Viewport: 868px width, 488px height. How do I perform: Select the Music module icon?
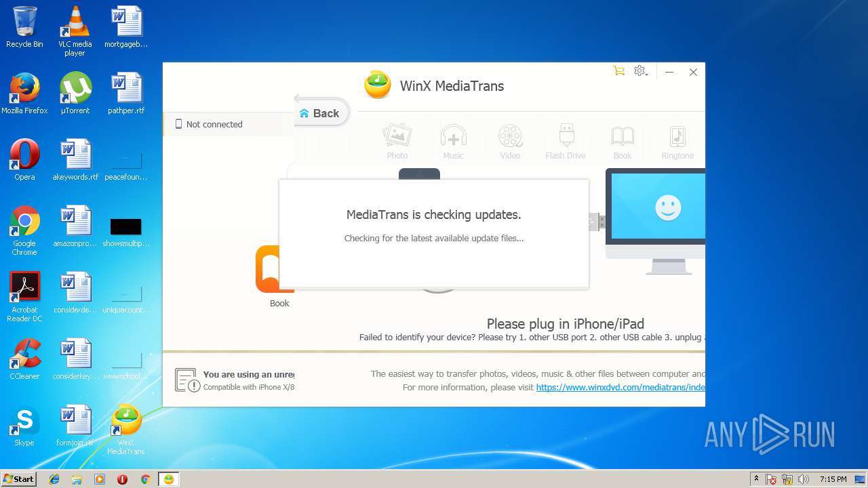point(453,142)
